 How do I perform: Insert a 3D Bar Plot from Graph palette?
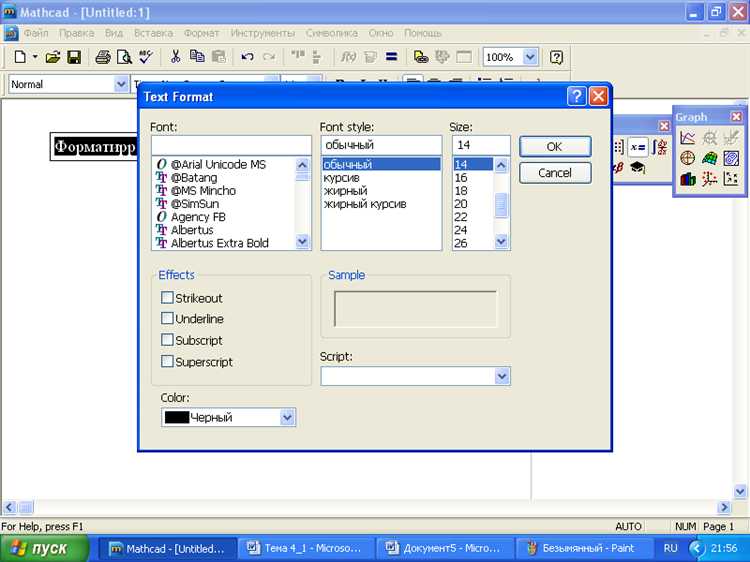pos(687,179)
